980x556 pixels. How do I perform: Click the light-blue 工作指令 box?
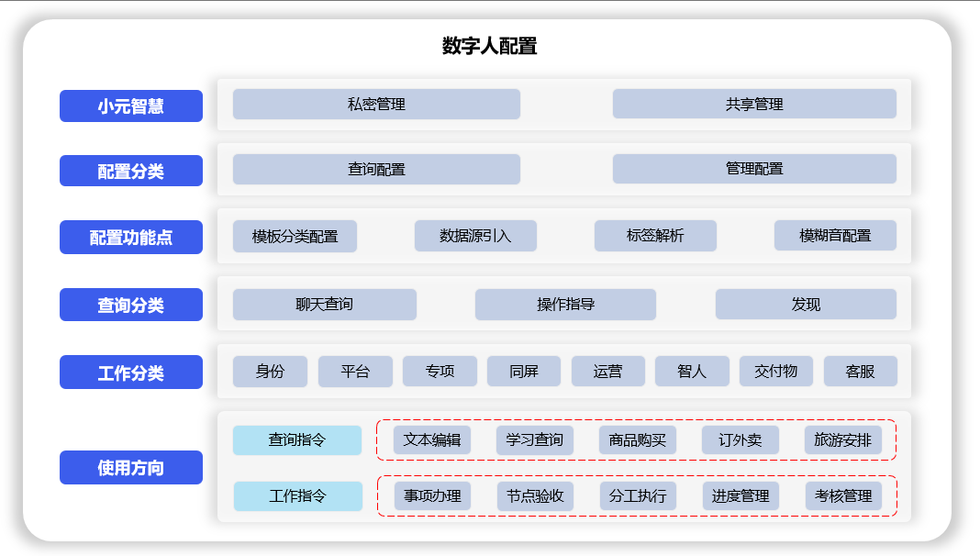point(297,496)
